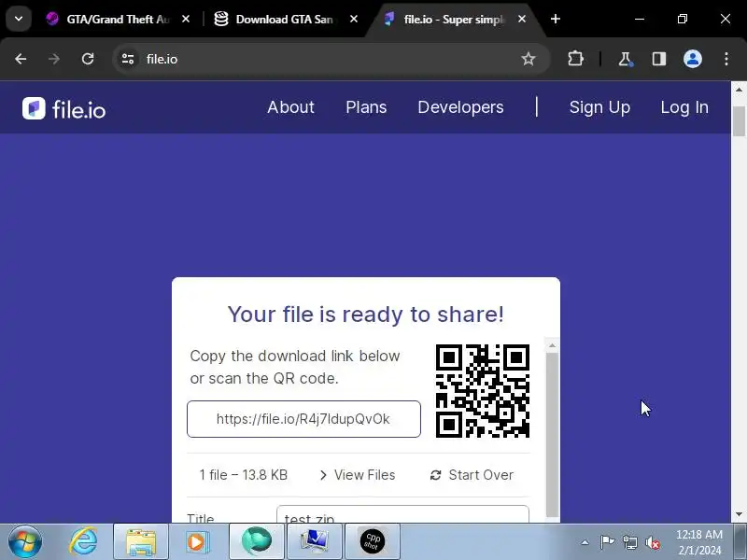This screenshot has height=560, width=747.
Task: Open the cpp shot taskbar icon
Action: (x=372, y=542)
